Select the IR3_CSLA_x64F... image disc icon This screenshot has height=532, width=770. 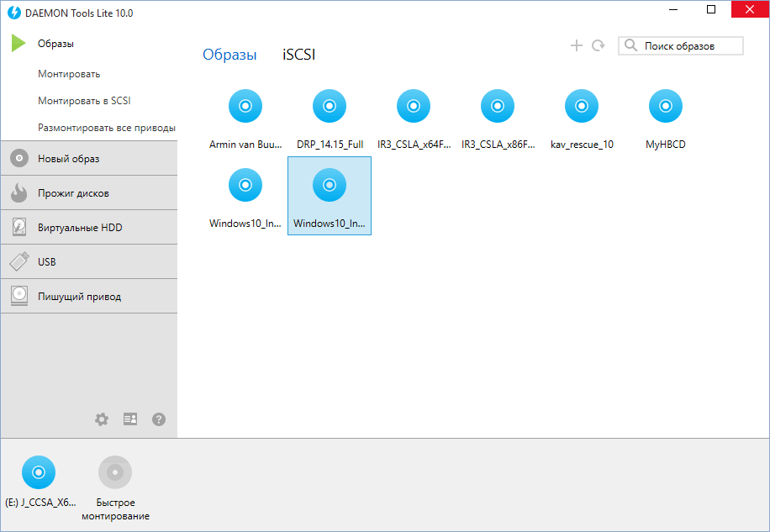point(414,106)
